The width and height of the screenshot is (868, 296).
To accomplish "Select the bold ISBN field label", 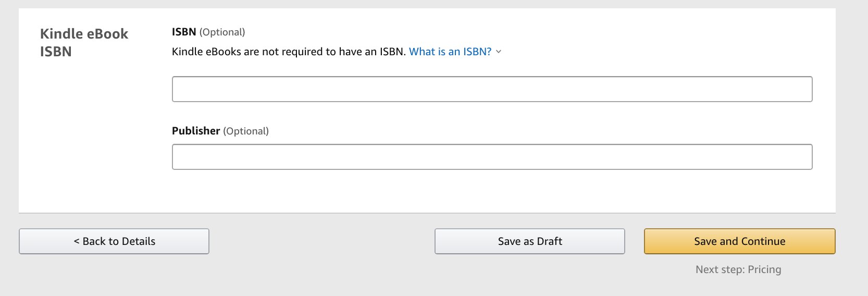I will [184, 32].
